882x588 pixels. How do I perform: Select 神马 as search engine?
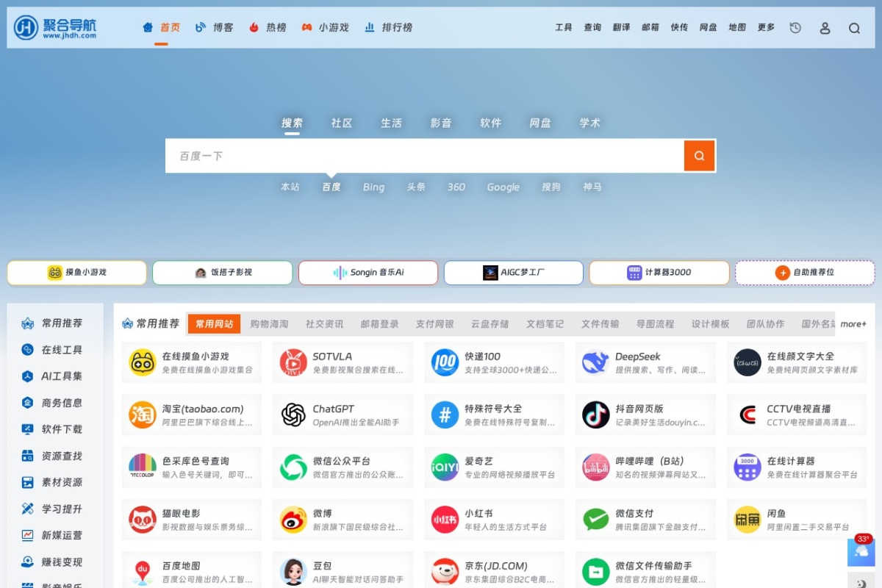pos(592,187)
